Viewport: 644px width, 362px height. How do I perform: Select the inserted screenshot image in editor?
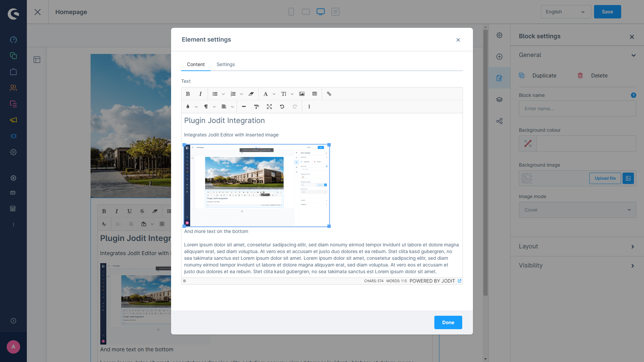pyautogui.click(x=257, y=185)
